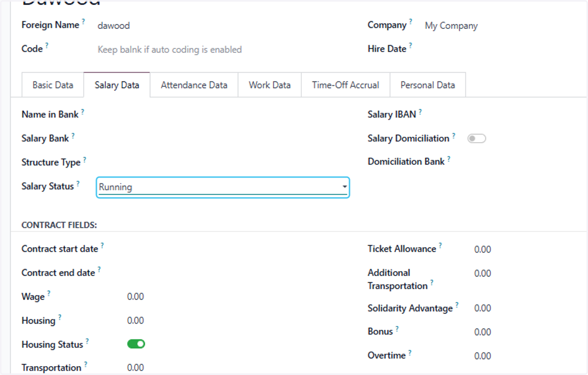Expand the Salary Status dropdown
588x375 pixels.
[223, 187]
